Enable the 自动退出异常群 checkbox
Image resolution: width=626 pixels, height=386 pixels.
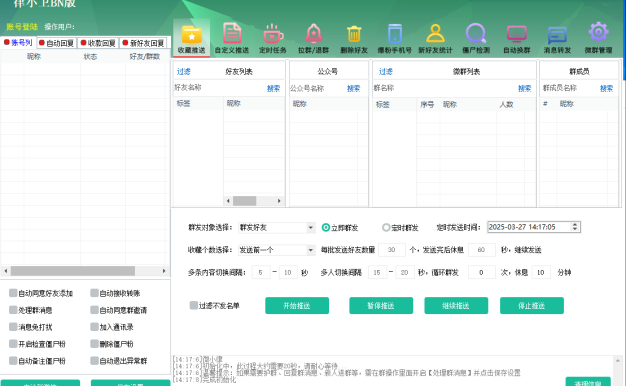[x=94, y=361]
